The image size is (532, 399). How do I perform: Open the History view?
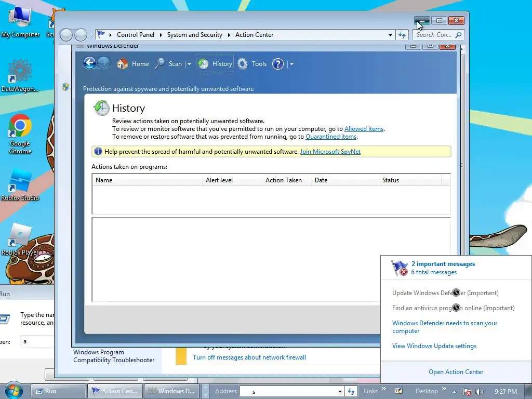point(215,64)
